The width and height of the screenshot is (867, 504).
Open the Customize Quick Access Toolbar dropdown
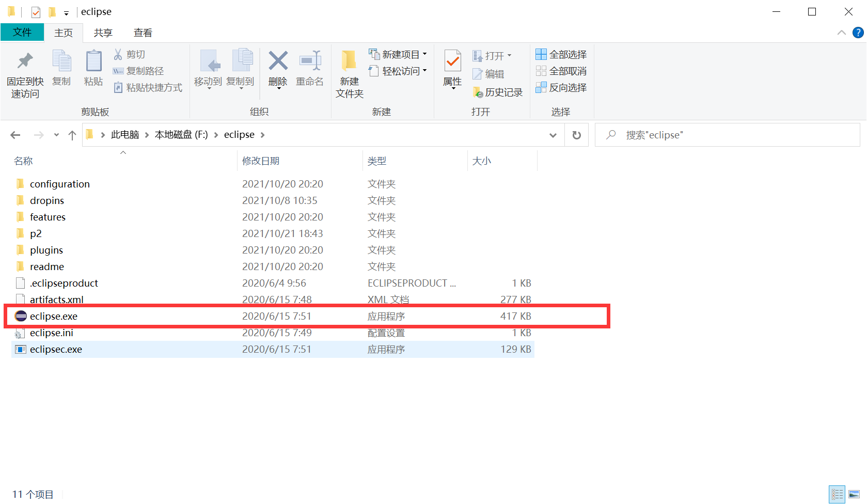point(66,13)
